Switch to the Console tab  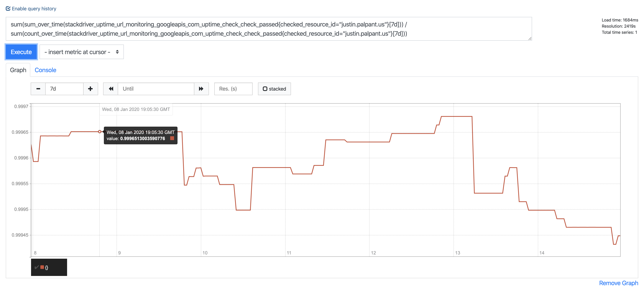(x=45, y=70)
